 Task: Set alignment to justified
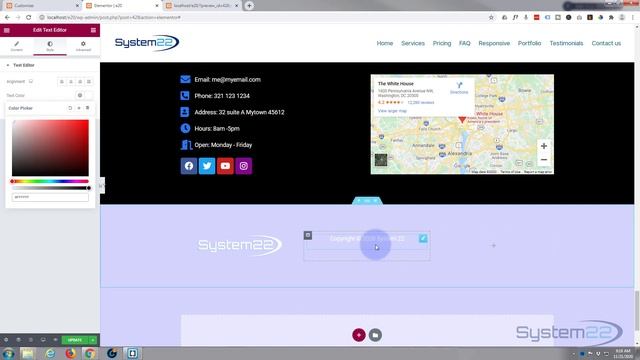(x=89, y=82)
